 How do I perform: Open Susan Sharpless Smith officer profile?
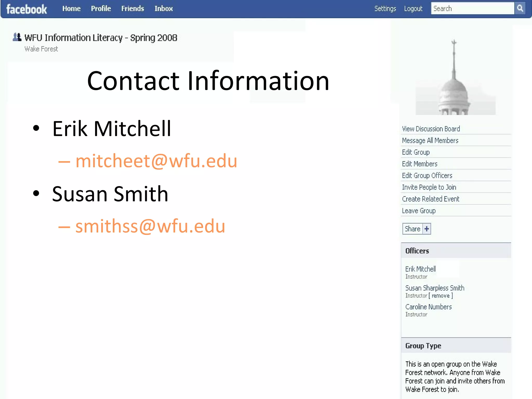[435, 288]
